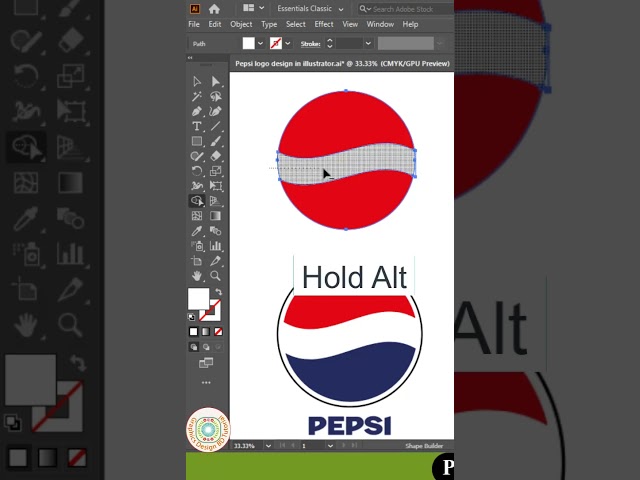Expand the stroke color dropdown arrow

(x=288, y=43)
